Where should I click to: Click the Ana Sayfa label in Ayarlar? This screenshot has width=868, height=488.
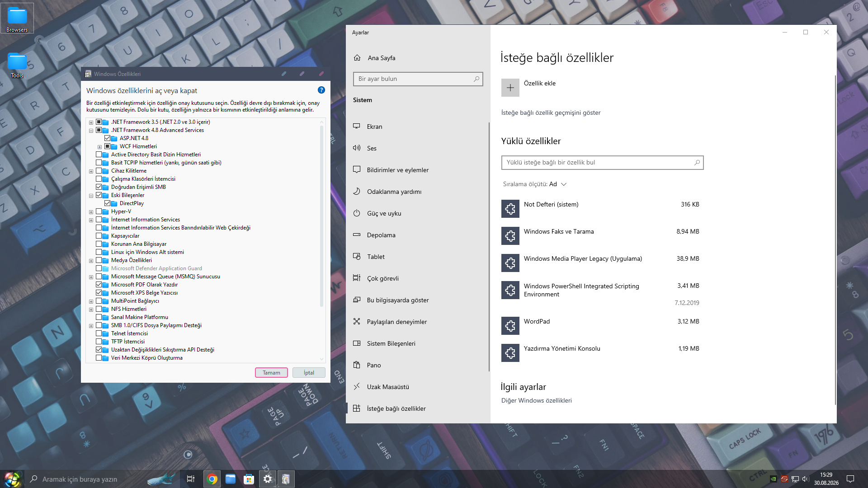point(382,58)
